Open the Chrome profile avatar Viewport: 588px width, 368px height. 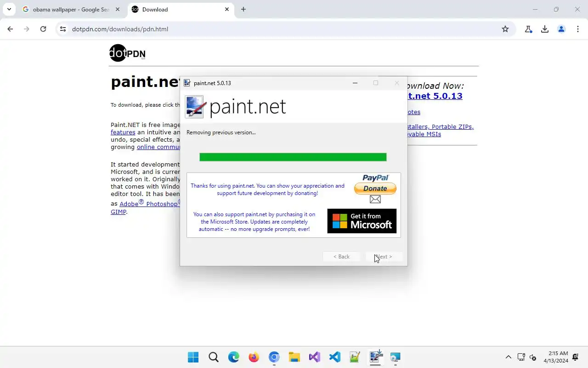[561, 29]
